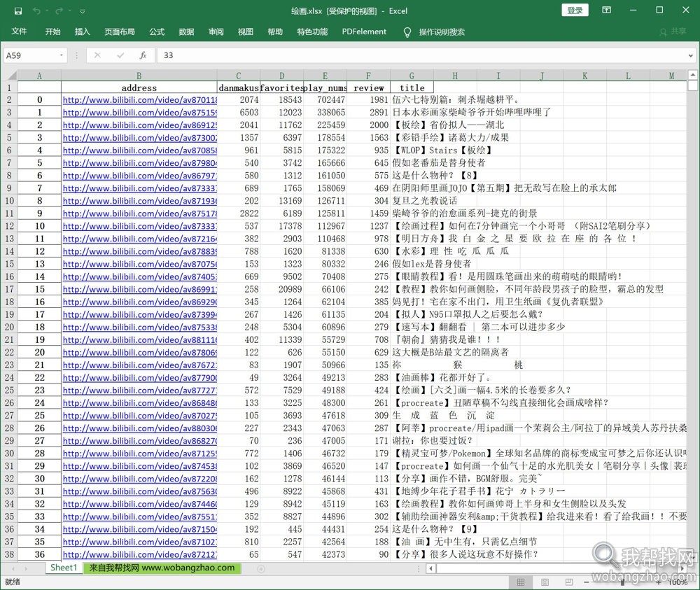Open the bilibili link in row 2
The image size is (700, 590).
tap(140, 100)
